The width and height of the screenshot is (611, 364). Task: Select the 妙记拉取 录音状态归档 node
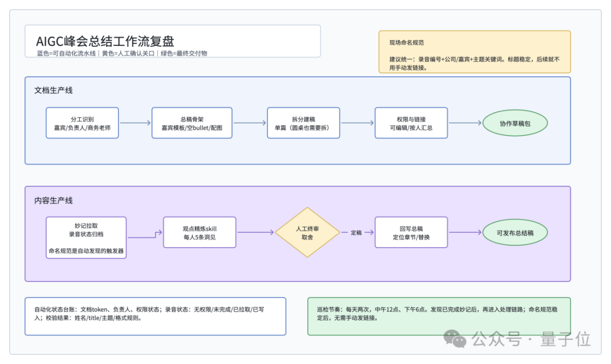click(86, 237)
